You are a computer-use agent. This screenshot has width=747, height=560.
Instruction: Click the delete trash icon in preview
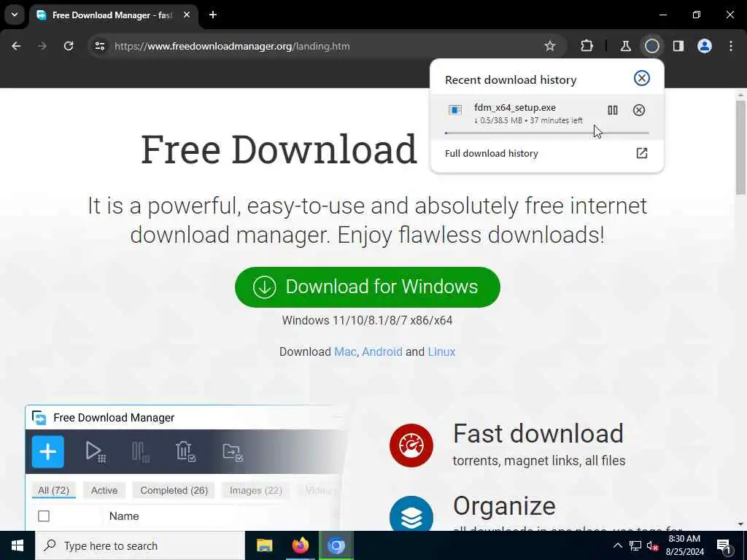pyautogui.click(x=185, y=451)
